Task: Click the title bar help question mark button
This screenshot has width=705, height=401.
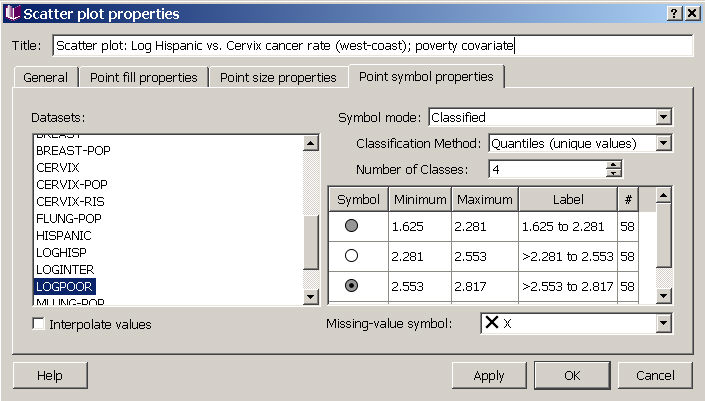Action: pyautogui.click(x=674, y=13)
